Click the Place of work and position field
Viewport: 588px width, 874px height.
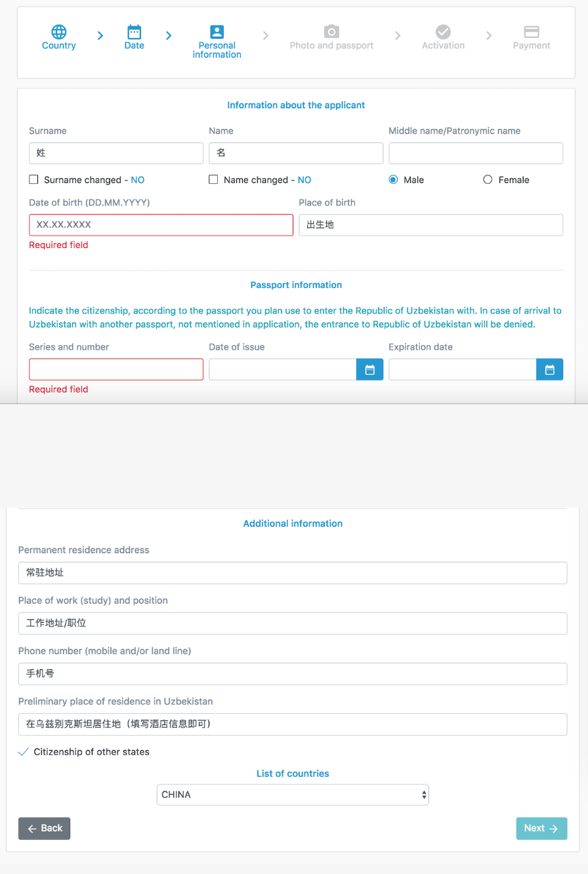coord(293,623)
